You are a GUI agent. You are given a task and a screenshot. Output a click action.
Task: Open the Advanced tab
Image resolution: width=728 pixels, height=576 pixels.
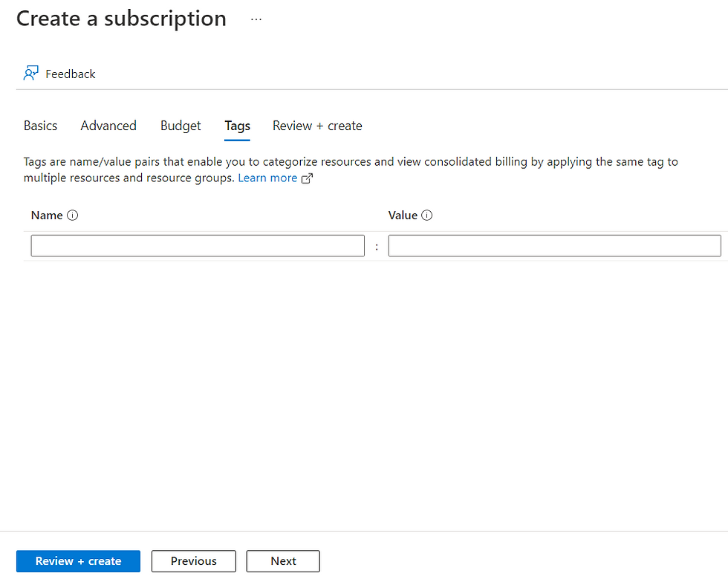[108, 126]
